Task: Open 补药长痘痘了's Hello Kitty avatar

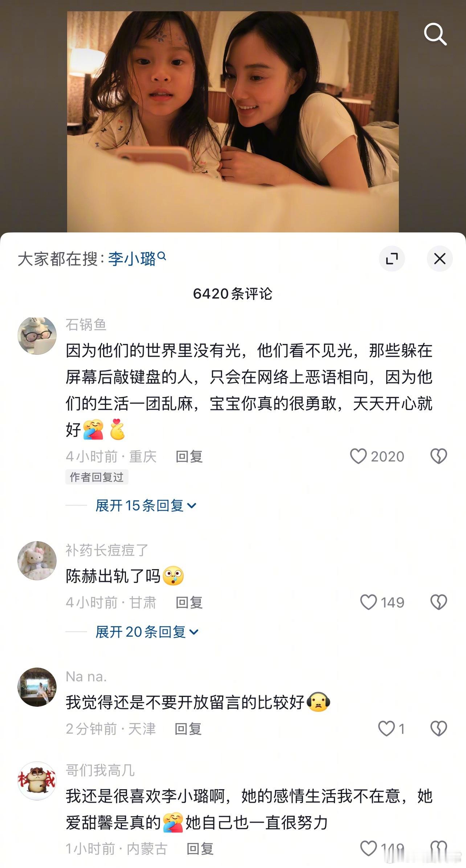Action: pyautogui.click(x=37, y=560)
